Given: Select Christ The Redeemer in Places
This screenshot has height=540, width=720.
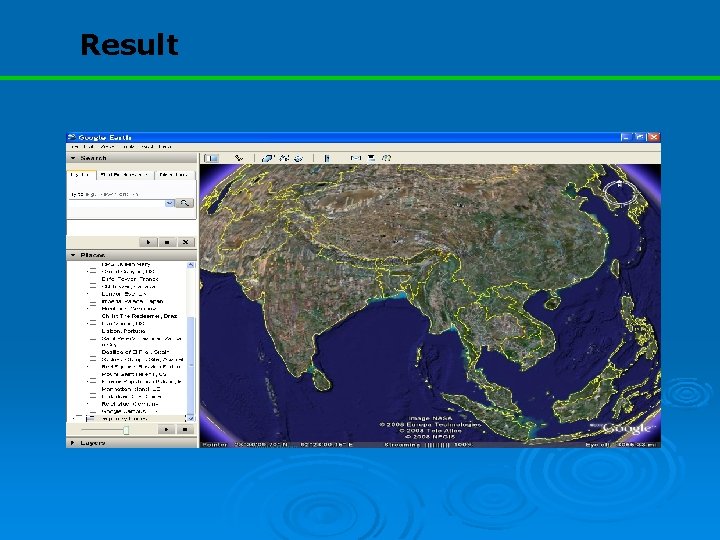Looking at the screenshot, I should pos(139,316).
